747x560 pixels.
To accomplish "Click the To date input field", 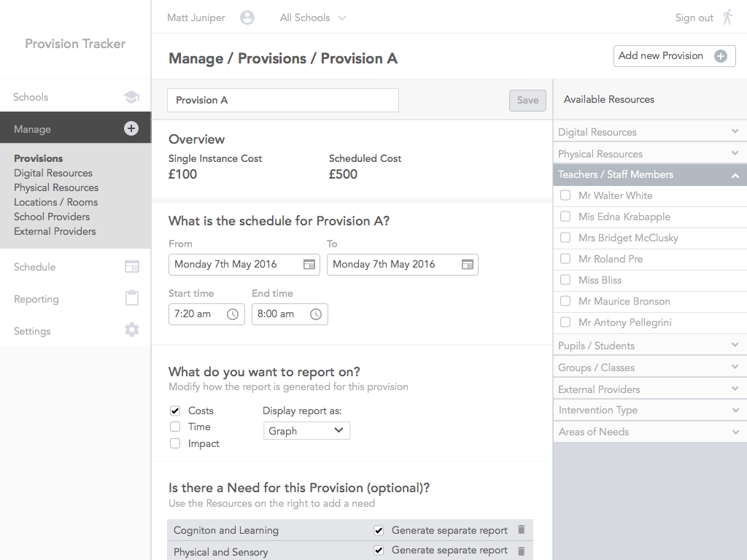I will pyautogui.click(x=402, y=265).
